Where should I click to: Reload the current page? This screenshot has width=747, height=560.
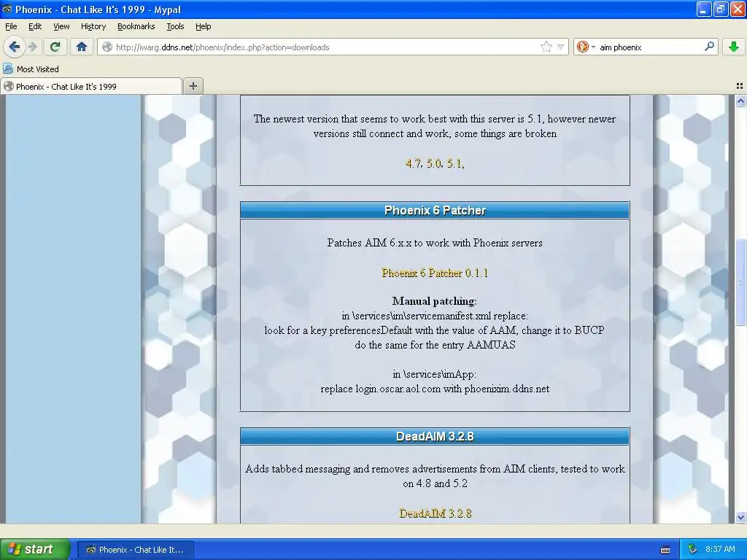coord(55,47)
